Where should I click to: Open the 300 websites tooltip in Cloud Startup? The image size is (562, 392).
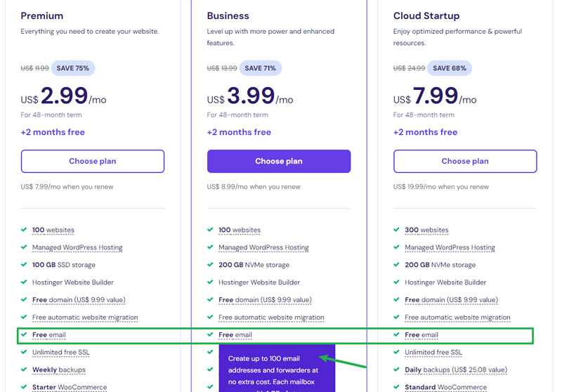(x=426, y=230)
